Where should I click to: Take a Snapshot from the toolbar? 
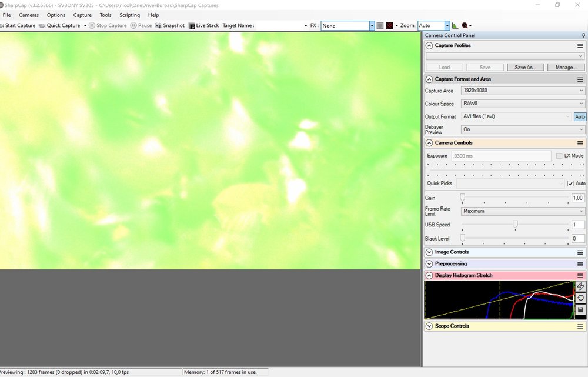click(170, 25)
